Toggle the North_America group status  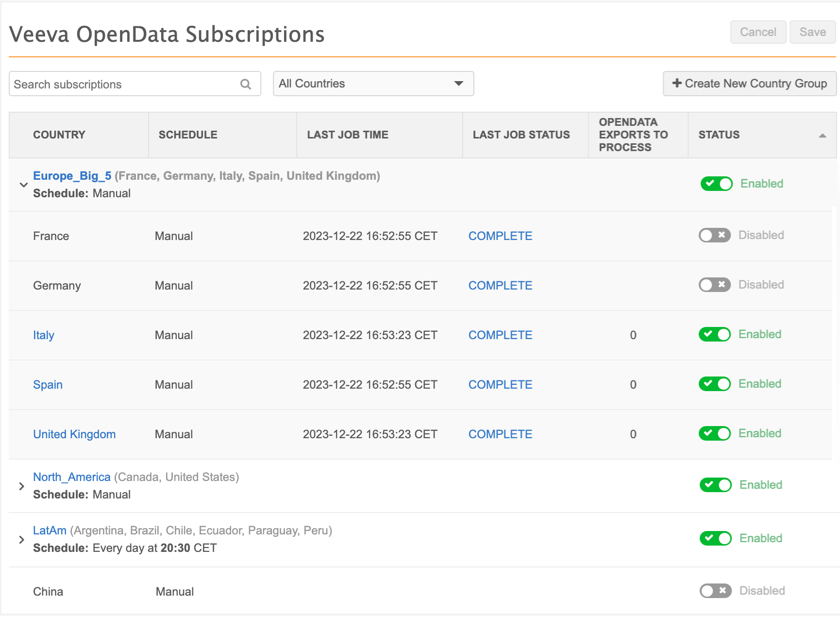(715, 485)
